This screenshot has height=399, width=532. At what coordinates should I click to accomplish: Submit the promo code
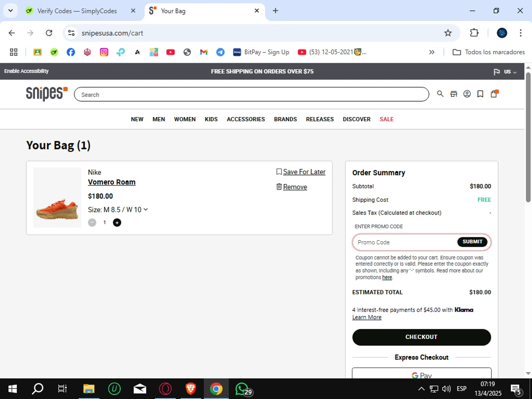472,242
